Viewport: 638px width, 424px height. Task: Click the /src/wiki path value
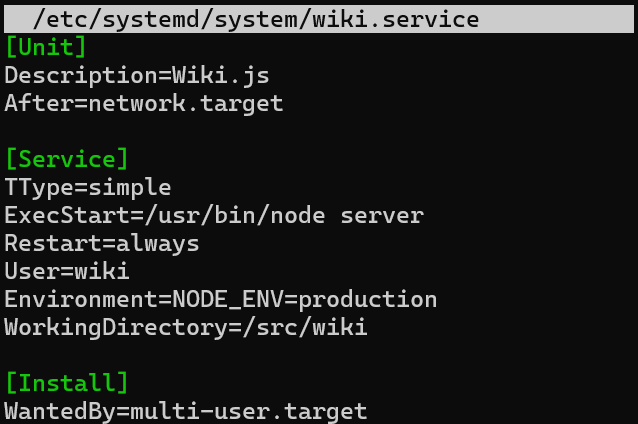(305, 327)
